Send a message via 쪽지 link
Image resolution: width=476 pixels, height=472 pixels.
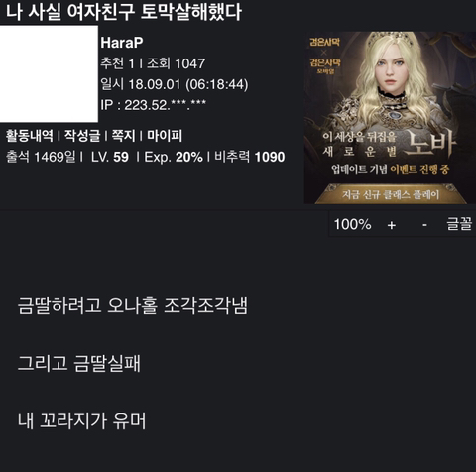[x=123, y=136]
